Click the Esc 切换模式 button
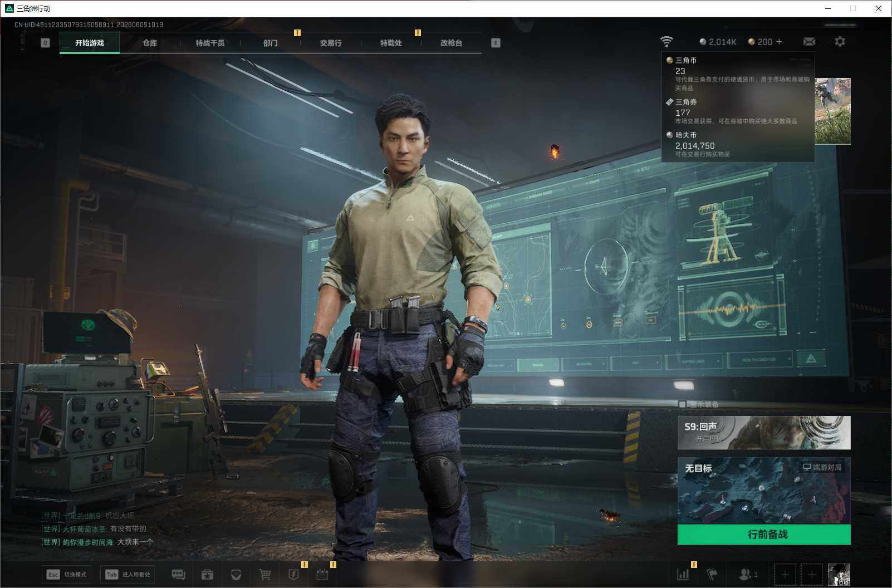This screenshot has width=892, height=588. pyautogui.click(x=66, y=575)
